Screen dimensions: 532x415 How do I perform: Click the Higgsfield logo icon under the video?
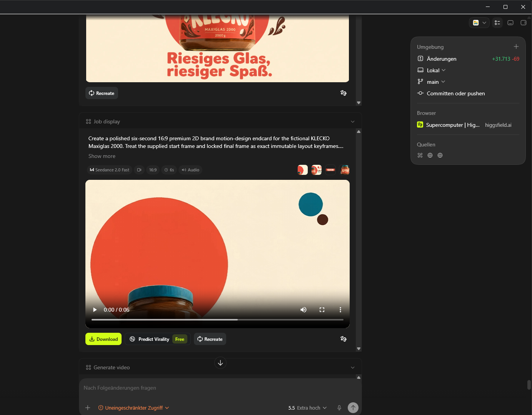pyautogui.click(x=344, y=339)
